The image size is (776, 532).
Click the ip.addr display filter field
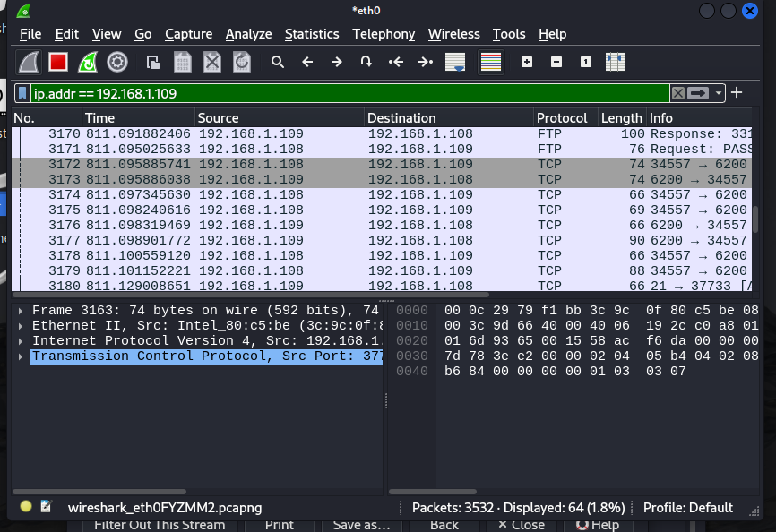coord(349,93)
